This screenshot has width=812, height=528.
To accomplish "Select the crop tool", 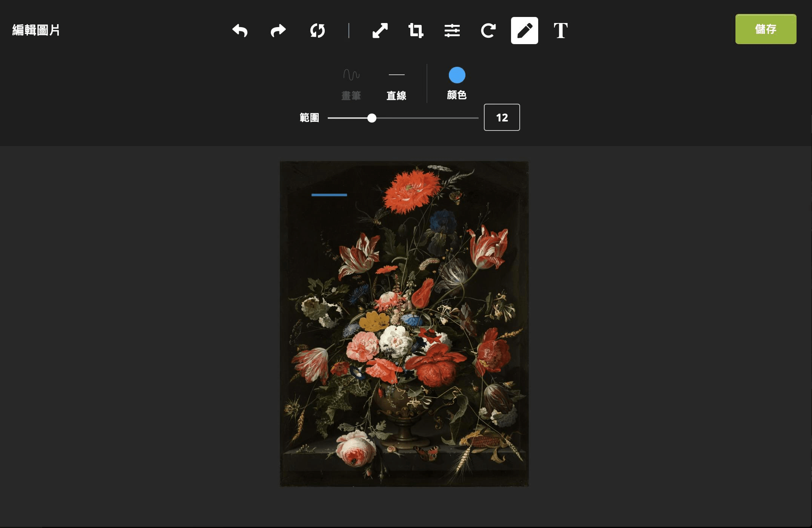I will [416, 30].
